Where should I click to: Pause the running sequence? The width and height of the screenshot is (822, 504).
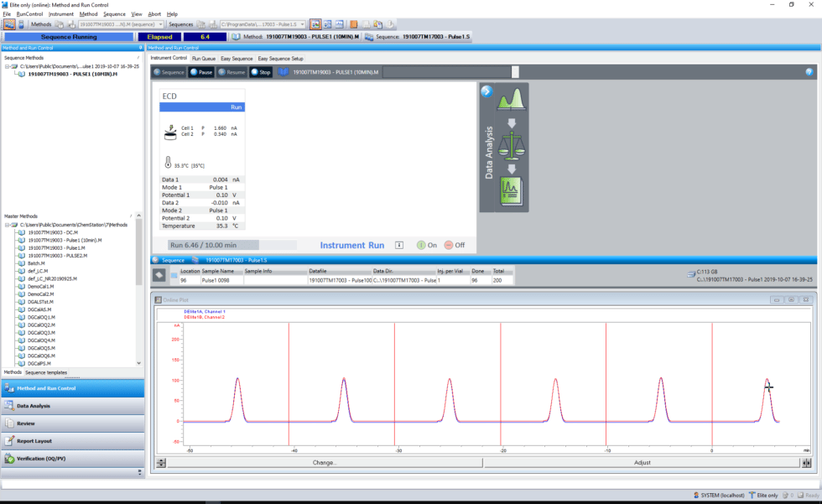tap(200, 72)
